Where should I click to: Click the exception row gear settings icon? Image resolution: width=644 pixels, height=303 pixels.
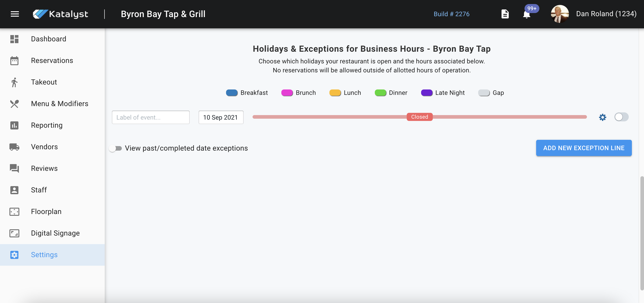602,117
